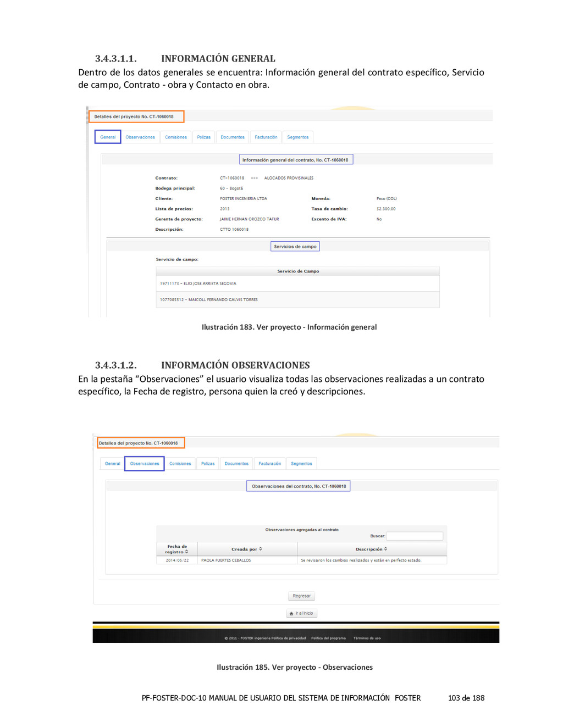Switch to Comisiones tab in upper screenshot
The height and width of the screenshot is (728, 563).
point(176,137)
